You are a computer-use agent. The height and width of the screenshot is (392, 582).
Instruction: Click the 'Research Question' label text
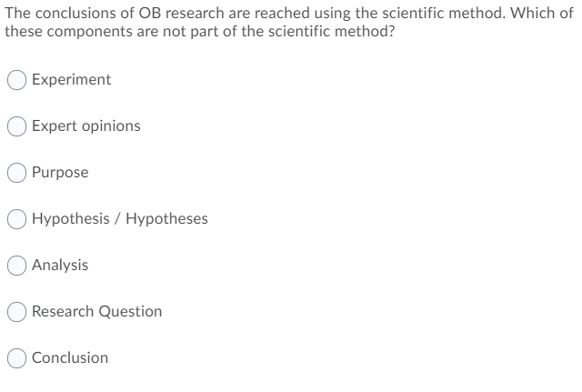[x=96, y=312]
